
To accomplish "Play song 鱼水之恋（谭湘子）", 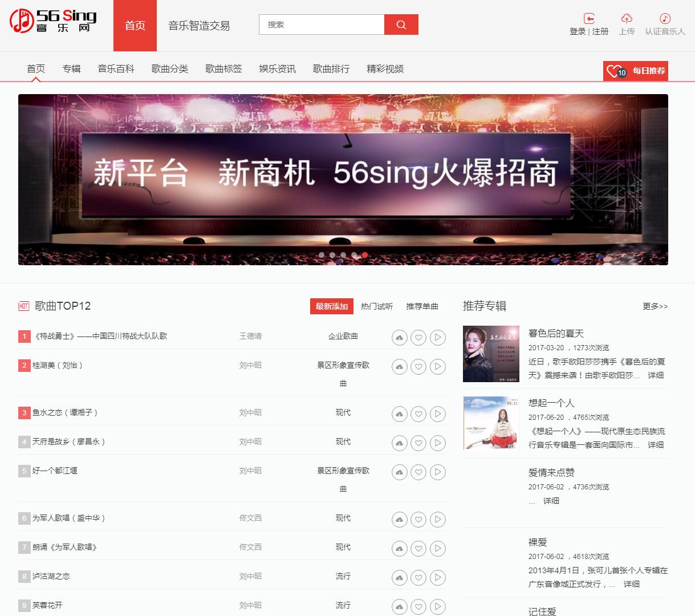I will (437, 414).
